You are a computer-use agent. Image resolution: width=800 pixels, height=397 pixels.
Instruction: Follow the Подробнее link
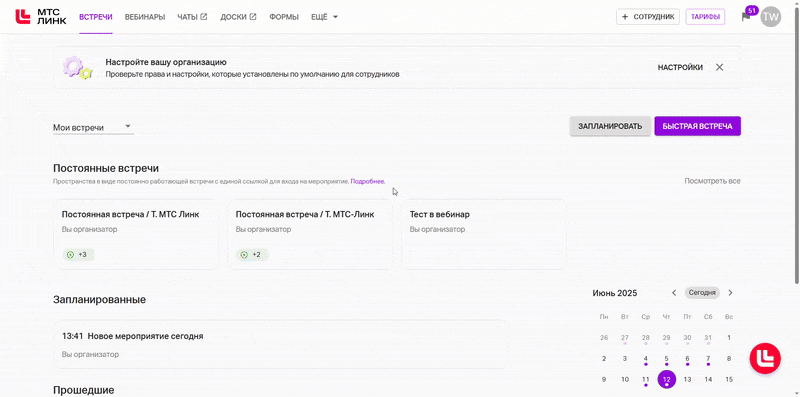[367, 181]
